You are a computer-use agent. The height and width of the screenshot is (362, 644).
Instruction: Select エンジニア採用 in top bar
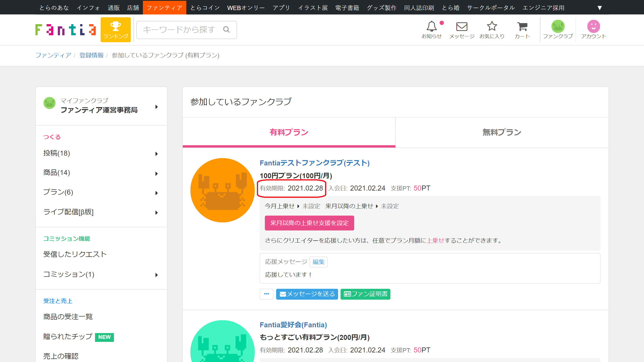pyautogui.click(x=543, y=8)
